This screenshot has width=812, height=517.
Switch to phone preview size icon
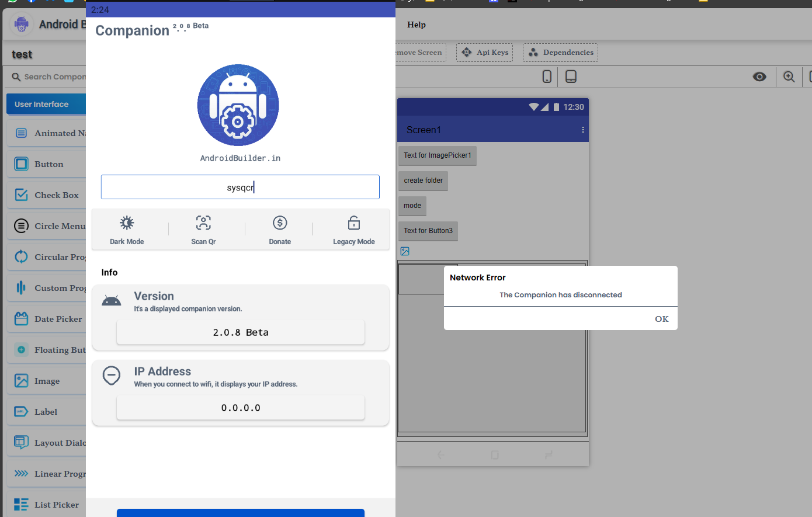pos(547,77)
